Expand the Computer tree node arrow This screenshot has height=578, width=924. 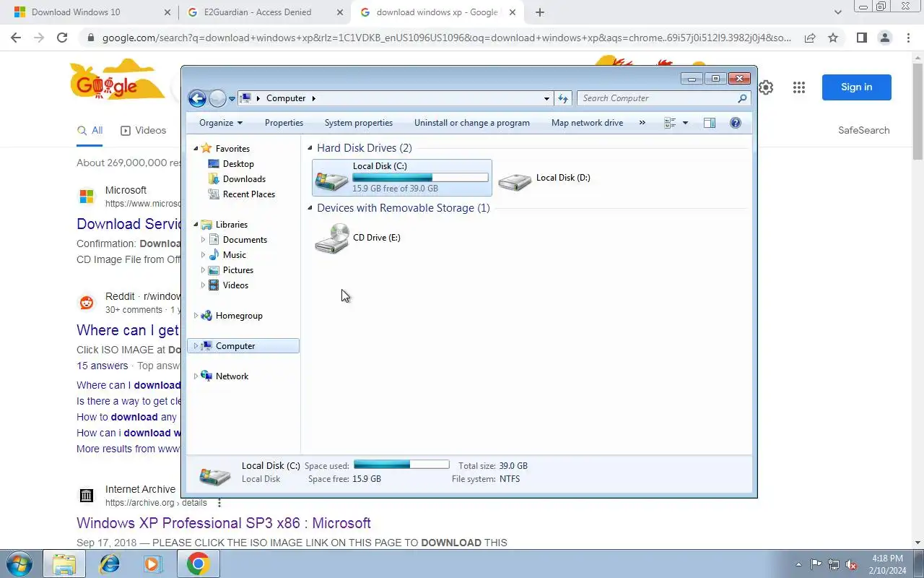click(196, 346)
